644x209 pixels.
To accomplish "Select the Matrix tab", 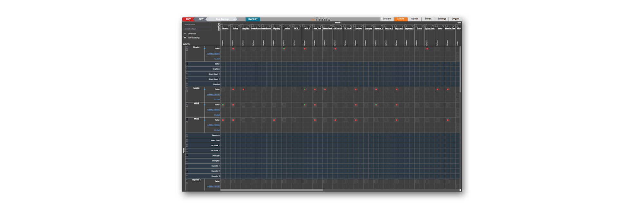I will point(401,19).
